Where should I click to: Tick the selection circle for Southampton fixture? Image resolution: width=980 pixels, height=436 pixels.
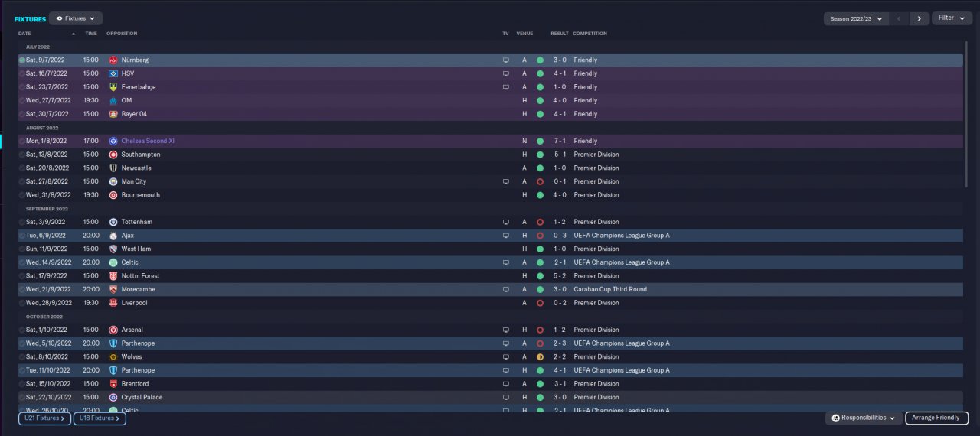(x=22, y=155)
